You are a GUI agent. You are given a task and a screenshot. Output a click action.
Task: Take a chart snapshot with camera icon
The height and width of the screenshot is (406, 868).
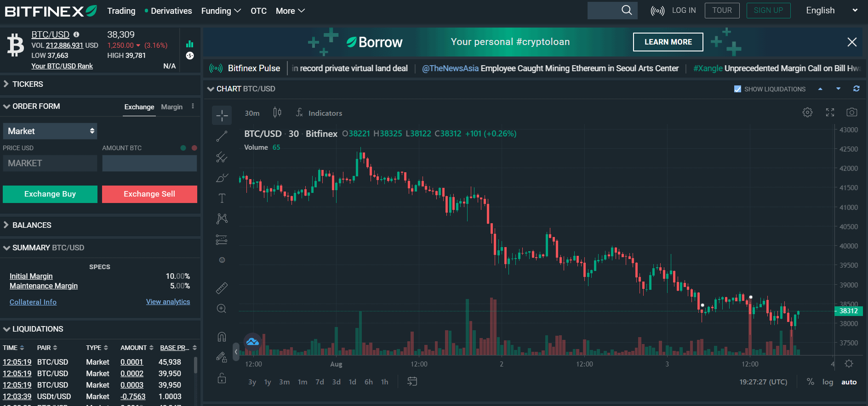[851, 113]
